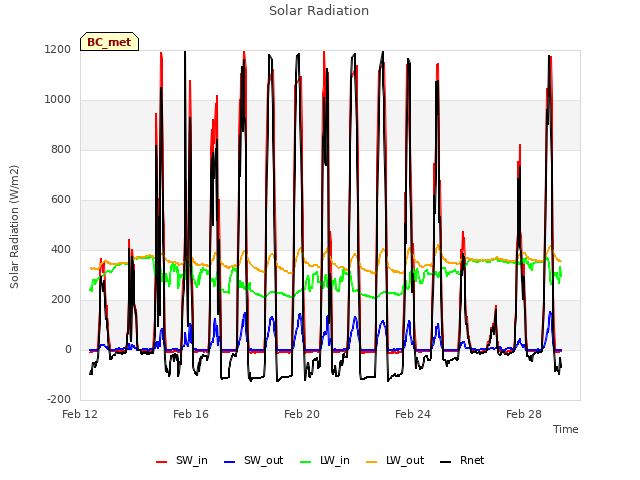Viewport: 640px width, 480px height.
Task: Click the orange LW_out legend swatch
Action: point(372,462)
